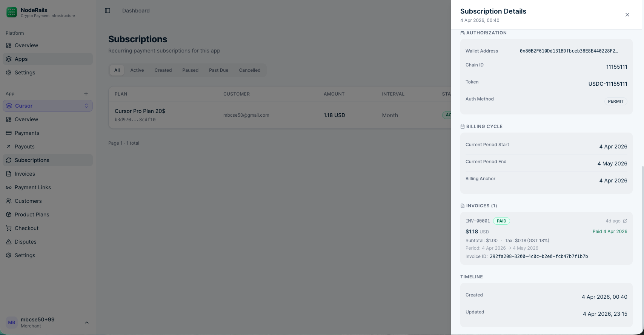Select the All subscriptions filter tab
Image resolution: width=644 pixels, height=335 pixels.
click(x=117, y=70)
